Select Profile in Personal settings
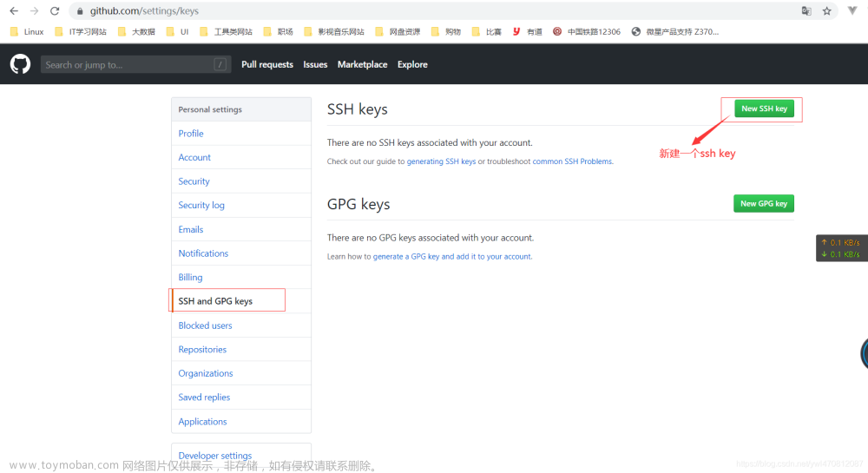Image resolution: width=868 pixels, height=473 pixels. pyautogui.click(x=241, y=134)
